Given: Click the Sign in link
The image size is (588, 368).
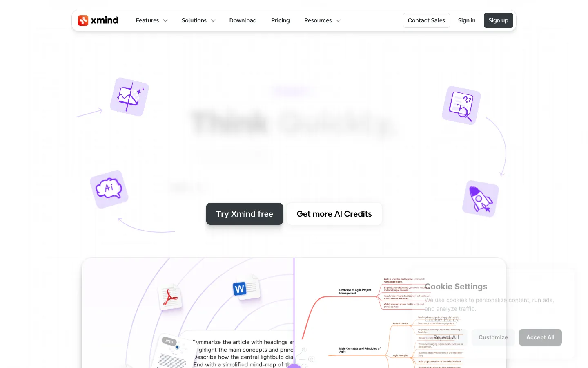Looking at the screenshot, I should (467, 20).
